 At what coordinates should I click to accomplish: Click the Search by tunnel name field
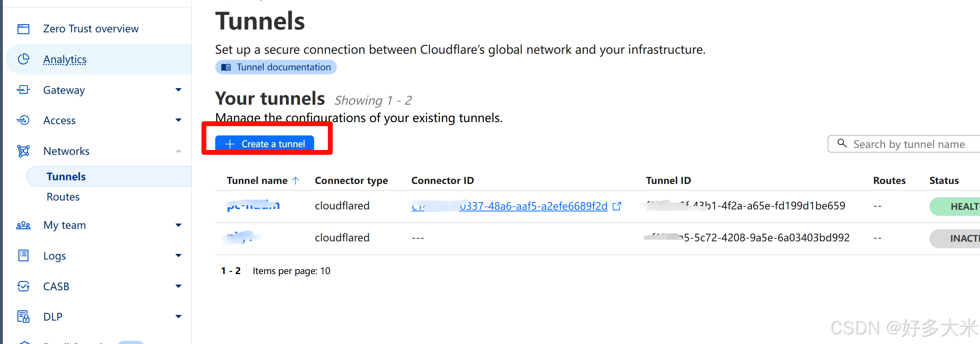904,144
